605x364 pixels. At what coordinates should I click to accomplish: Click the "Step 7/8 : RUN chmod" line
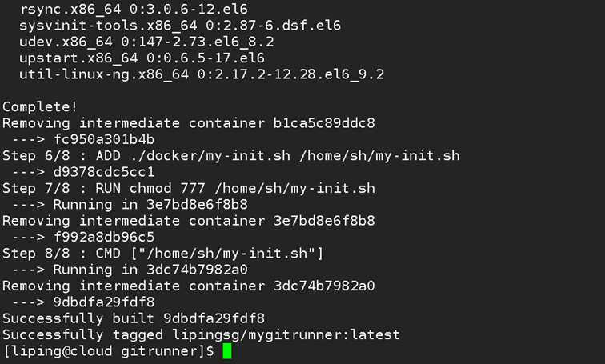click(188, 188)
